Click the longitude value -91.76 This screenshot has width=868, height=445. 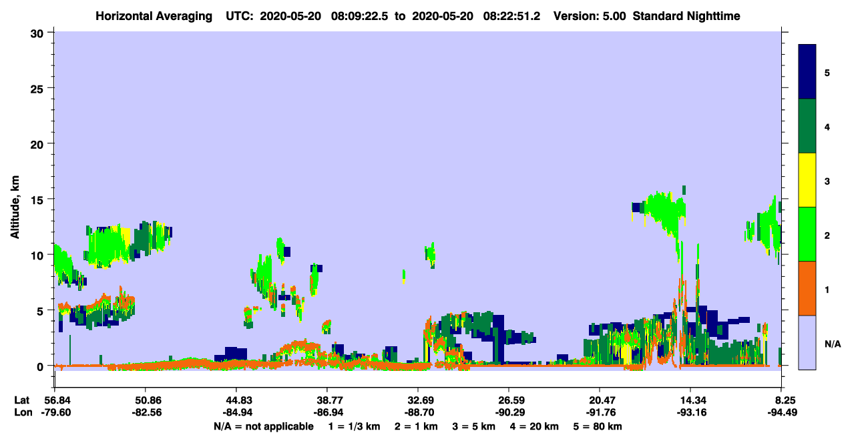pyautogui.click(x=600, y=412)
